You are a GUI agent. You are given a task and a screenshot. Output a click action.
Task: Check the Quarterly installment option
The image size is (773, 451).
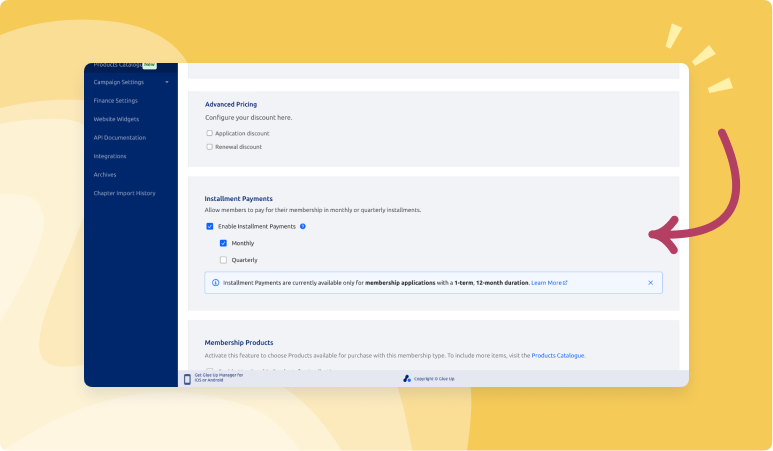pyautogui.click(x=223, y=260)
